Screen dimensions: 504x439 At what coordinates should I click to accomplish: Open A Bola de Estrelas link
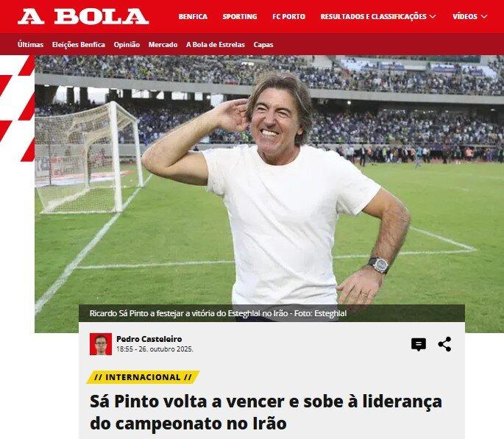(x=216, y=45)
